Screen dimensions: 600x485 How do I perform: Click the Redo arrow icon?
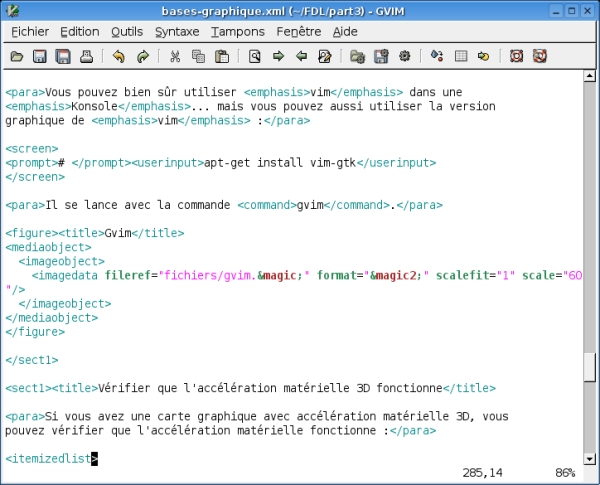[x=142, y=56]
